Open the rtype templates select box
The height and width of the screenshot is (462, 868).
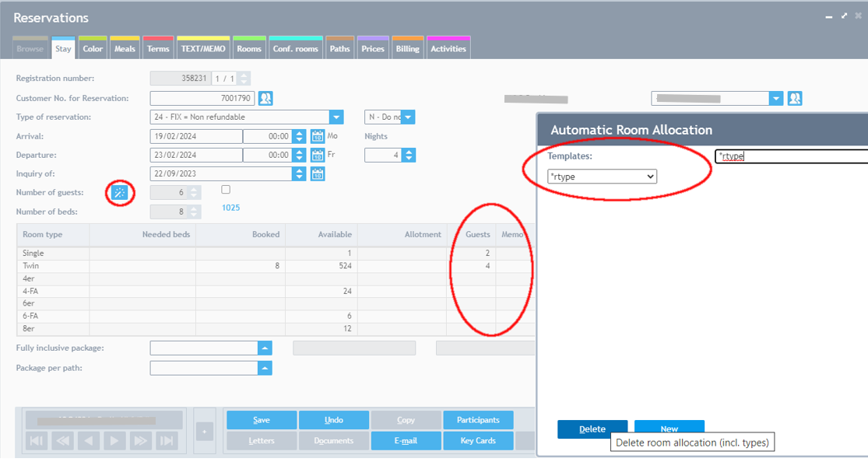tap(602, 177)
